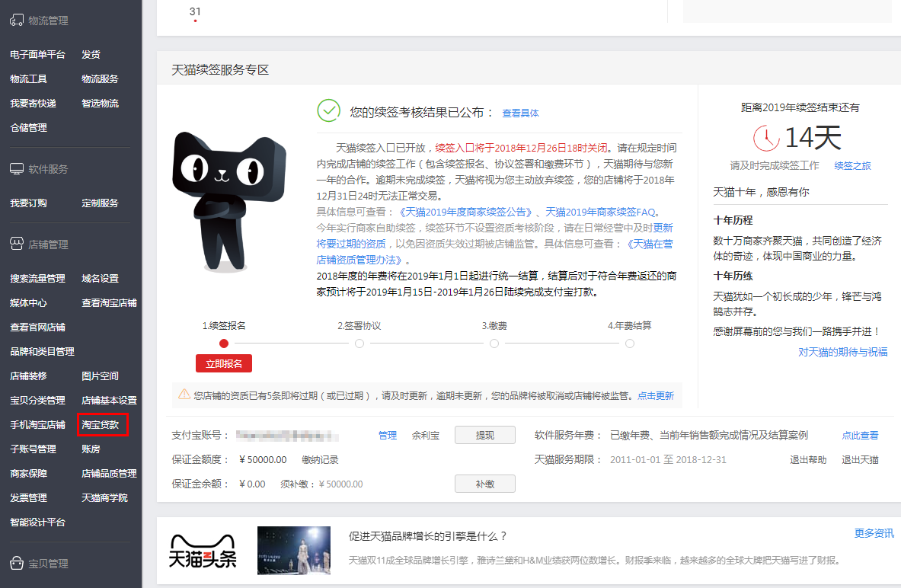The width and height of the screenshot is (901, 588).
Task: Click the black Tmall cat mascot image
Action: click(230, 201)
